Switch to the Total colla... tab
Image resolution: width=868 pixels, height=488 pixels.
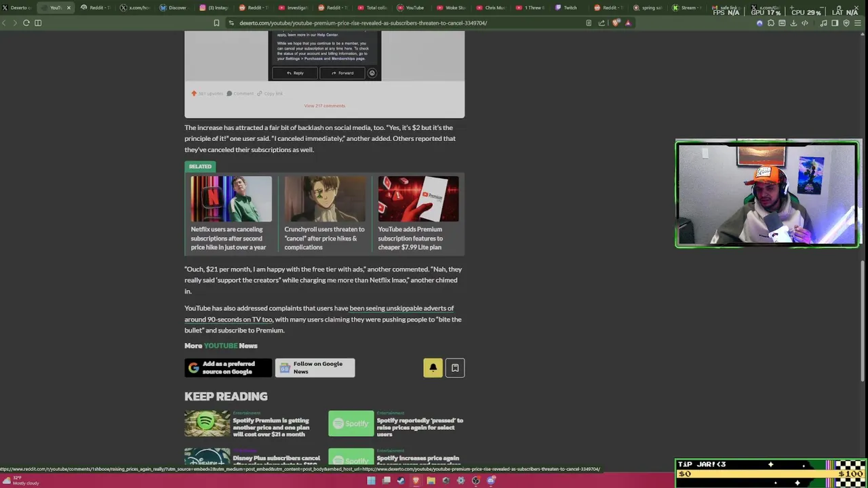371,7
